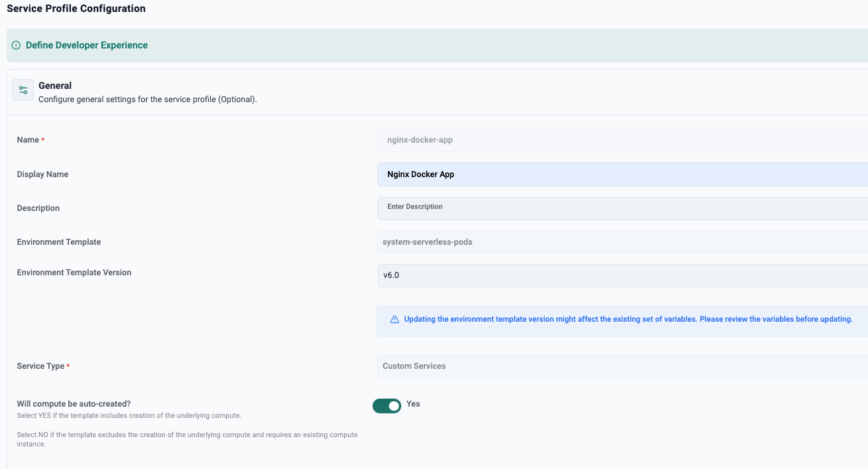The height and width of the screenshot is (469, 868).
Task: Click the Service Type label
Action: point(40,366)
